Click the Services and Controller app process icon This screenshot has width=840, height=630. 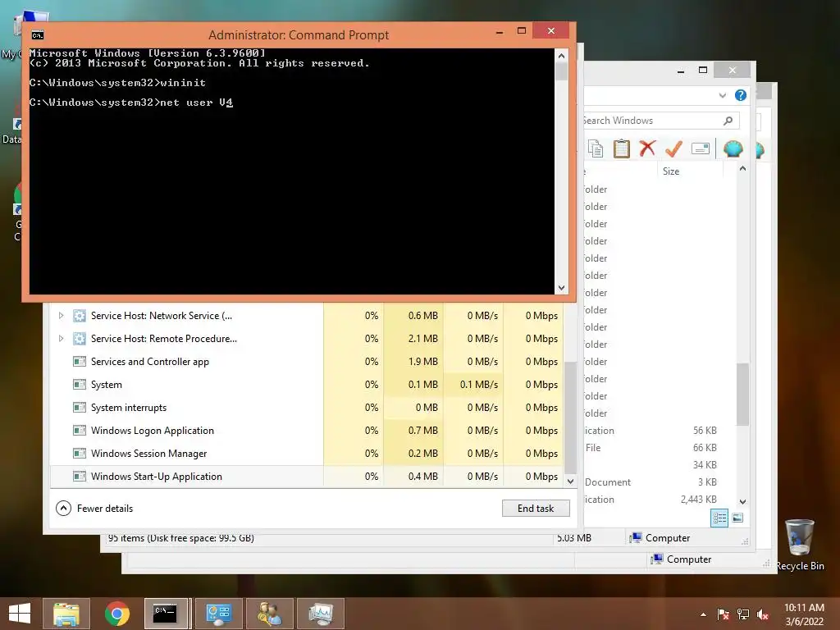pos(80,362)
